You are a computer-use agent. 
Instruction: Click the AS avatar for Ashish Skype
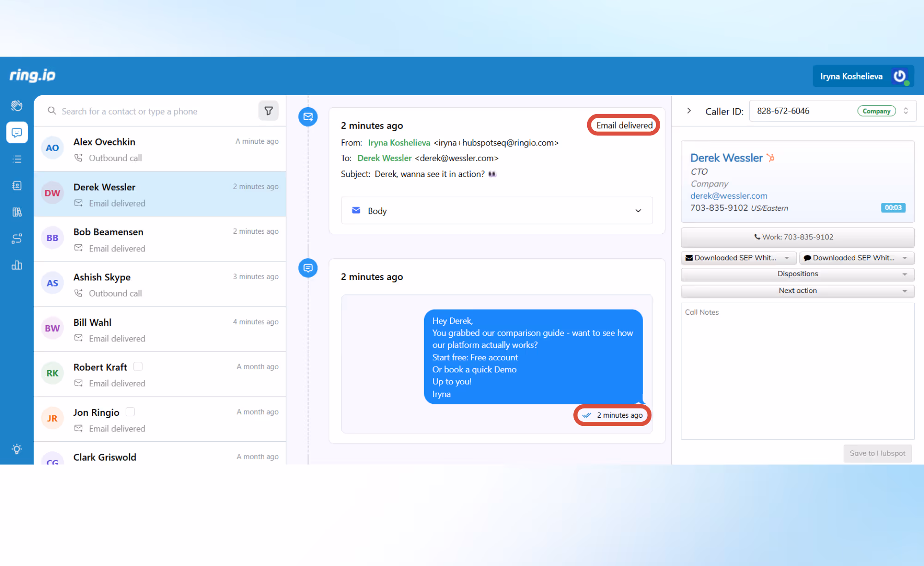tap(52, 283)
